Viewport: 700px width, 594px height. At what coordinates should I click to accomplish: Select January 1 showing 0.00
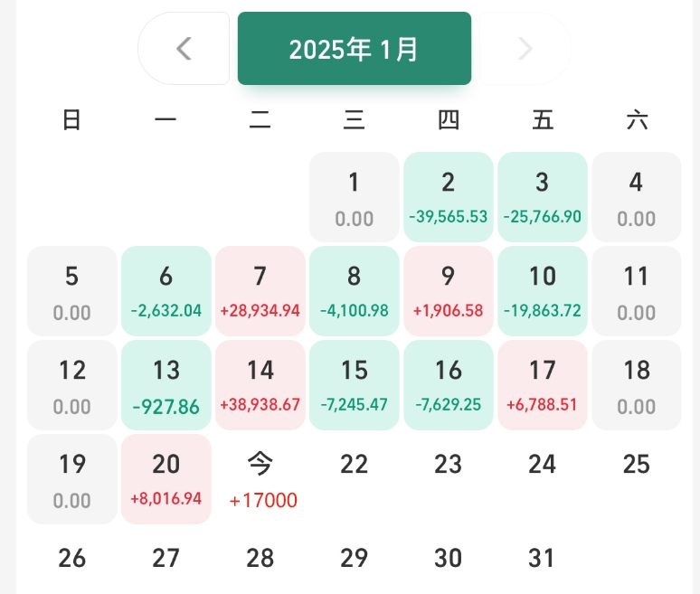coord(355,197)
